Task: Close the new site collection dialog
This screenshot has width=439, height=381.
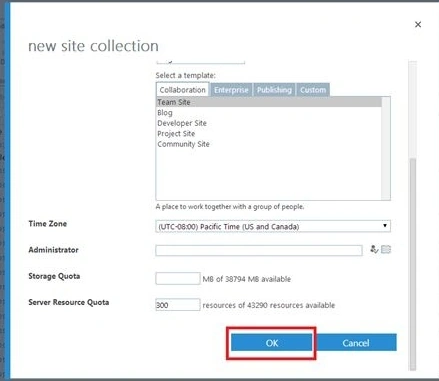Action: pyautogui.click(x=418, y=24)
